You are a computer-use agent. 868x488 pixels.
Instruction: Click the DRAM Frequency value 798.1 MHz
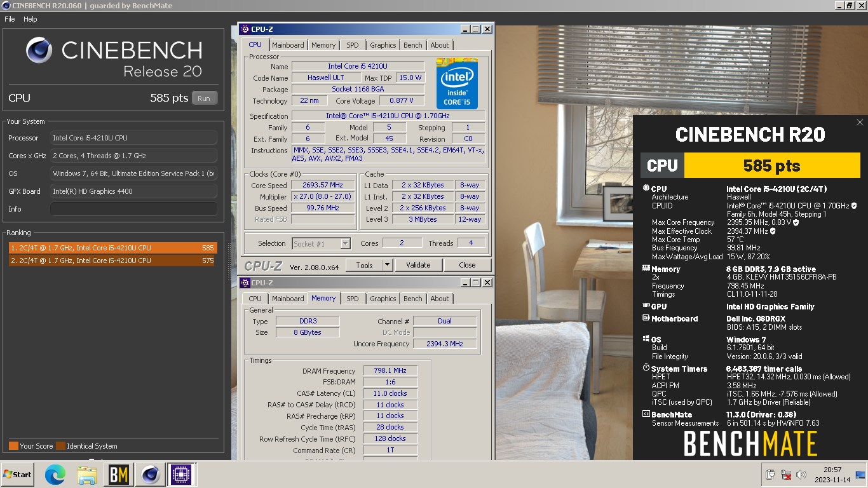(390, 371)
